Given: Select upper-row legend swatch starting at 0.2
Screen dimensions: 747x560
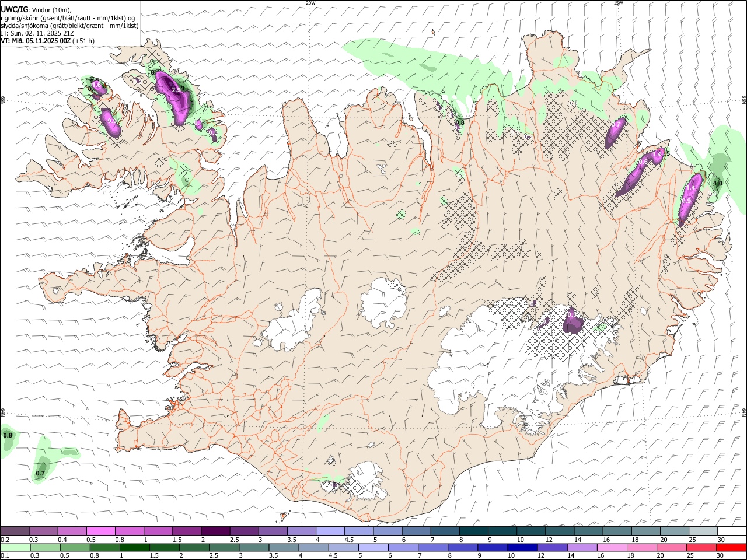Looking at the screenshot, I should click(x=15, y=531).
